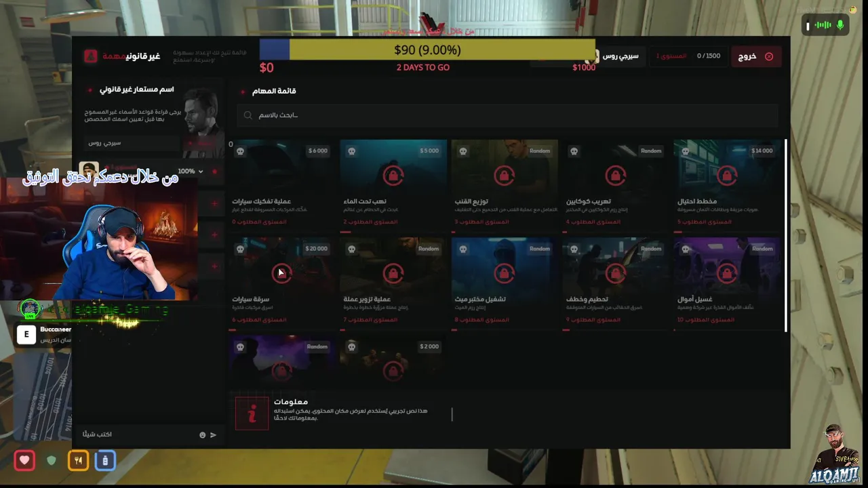Click the lock icon on غسيل أموال mission
The image size is (868, 488).
point(727,273)
